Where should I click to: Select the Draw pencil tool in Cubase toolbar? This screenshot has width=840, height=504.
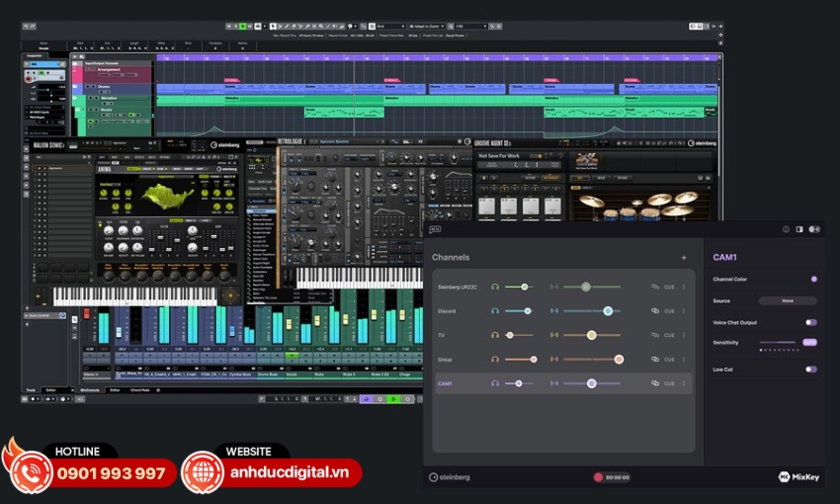287,26
